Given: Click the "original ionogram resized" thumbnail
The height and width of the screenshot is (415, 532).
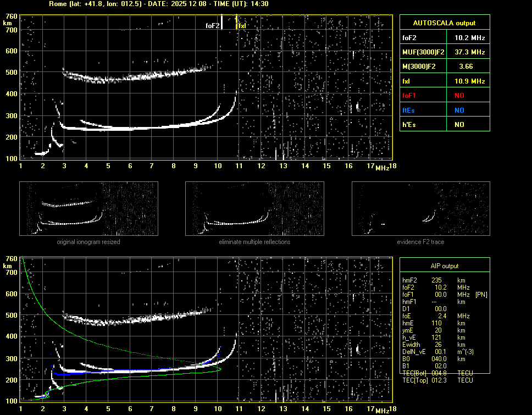Looking at the screenshot, I should [88, 208].
